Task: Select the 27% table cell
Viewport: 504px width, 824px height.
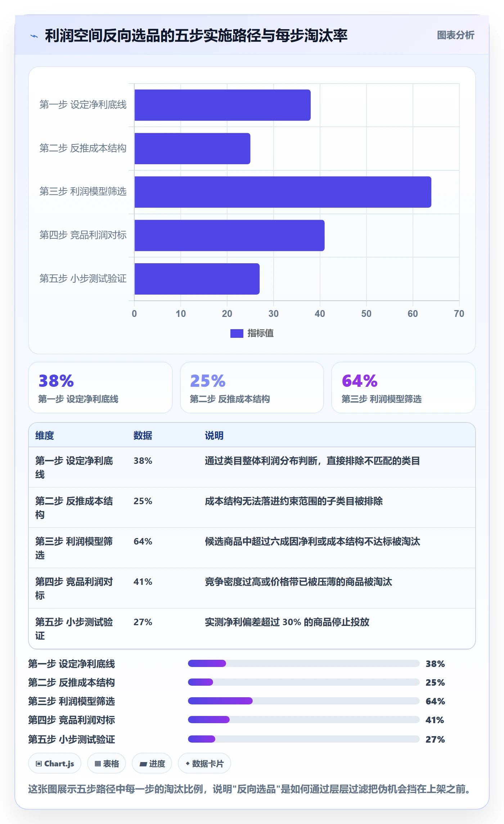Action: (143, 622)
